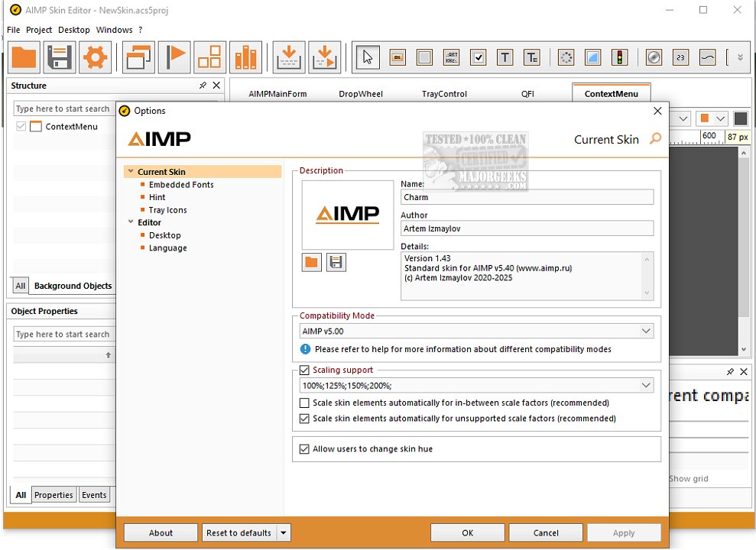Toggle Allow users to change skin hue
The image size is (756, 550).
tap(304, 449)
